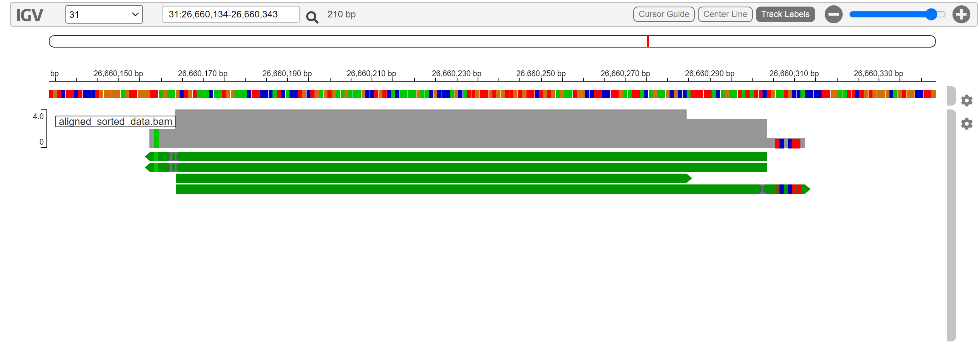Image resolution: width=980 pixels, height=360 pixels.
Task: Click the green variant bar in coverage track
Action: tap(156, 138)
